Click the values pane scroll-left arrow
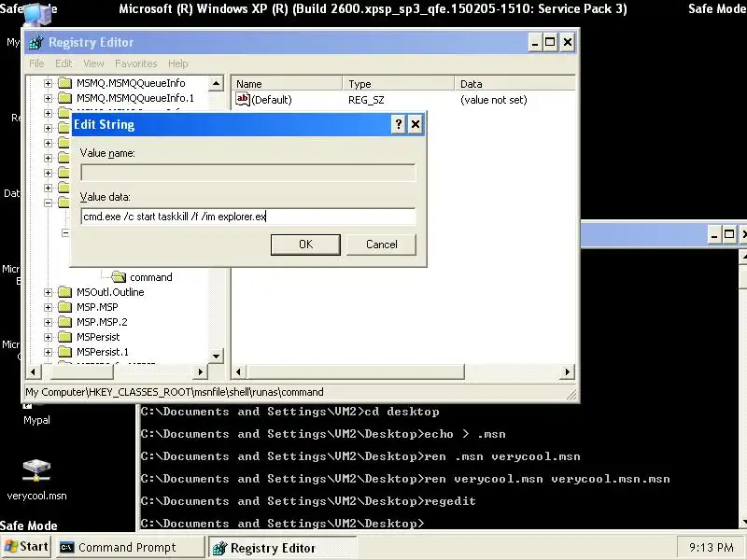This screenshot has width=747, height=560. [x=239, y=371]
